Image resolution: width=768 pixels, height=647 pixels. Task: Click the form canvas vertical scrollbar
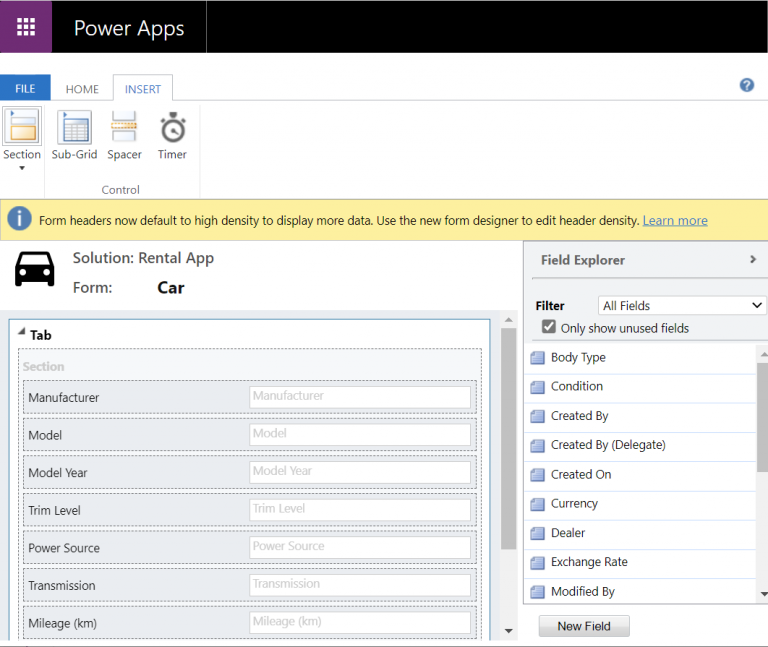508,438
